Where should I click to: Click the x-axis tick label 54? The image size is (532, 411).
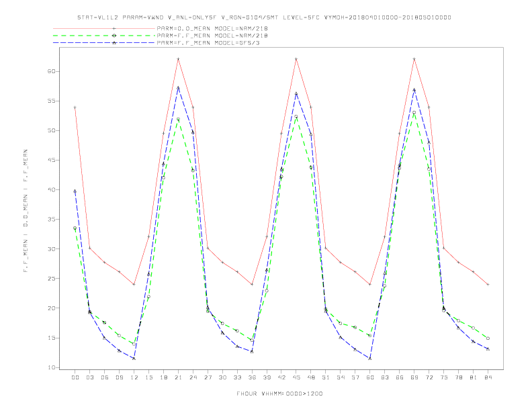[341, 378]
